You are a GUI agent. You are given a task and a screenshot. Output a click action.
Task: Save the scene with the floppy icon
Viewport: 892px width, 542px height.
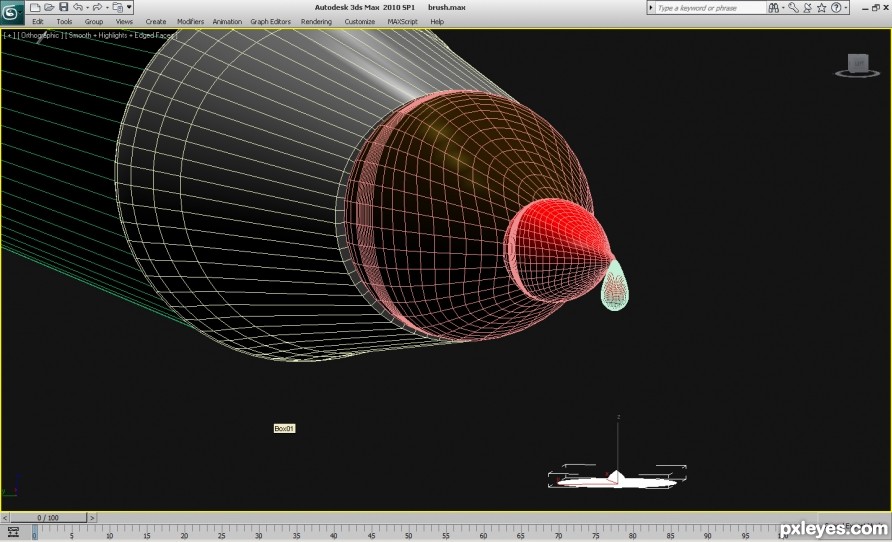(x=63, y=7)
